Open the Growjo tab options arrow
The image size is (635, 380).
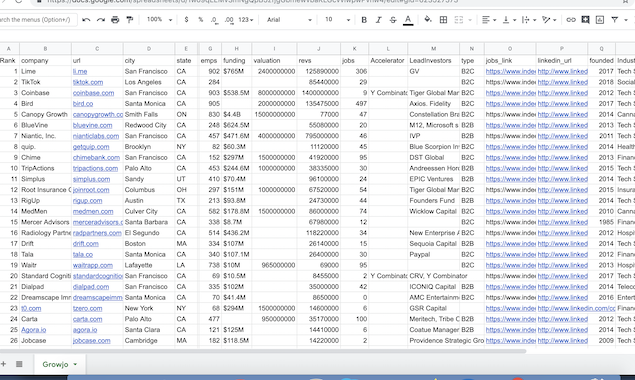point(75,364)
